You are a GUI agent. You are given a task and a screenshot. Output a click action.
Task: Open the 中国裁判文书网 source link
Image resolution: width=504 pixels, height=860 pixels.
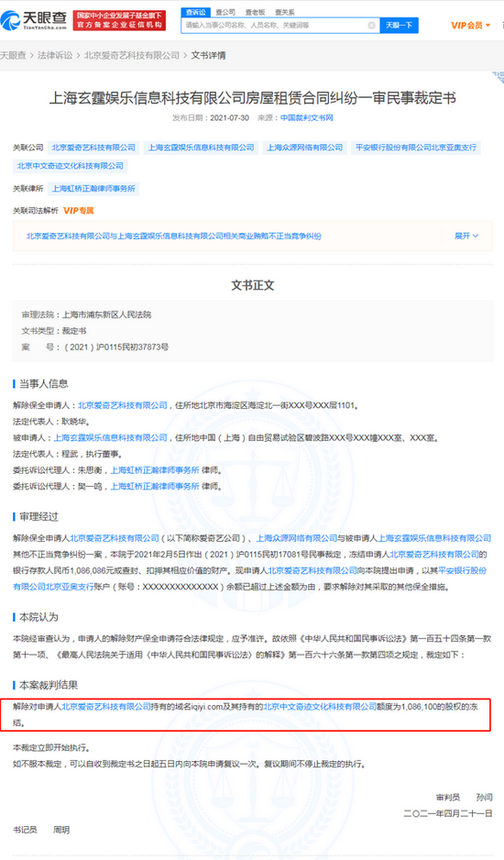(307, 118)
